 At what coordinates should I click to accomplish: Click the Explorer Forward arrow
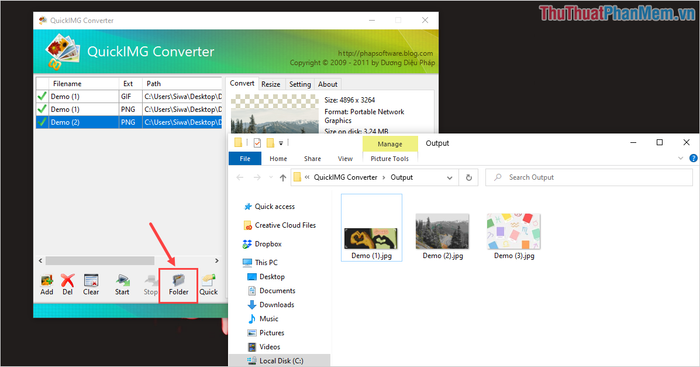pos(257,178)
